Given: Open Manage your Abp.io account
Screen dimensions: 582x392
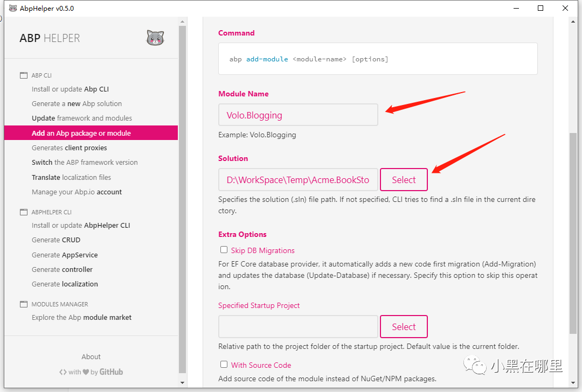Looking at the screenshot, I should 77,192.
